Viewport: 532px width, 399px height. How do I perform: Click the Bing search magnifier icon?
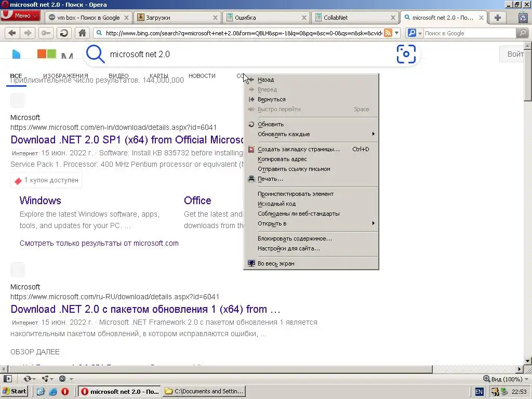click(96, 54)
